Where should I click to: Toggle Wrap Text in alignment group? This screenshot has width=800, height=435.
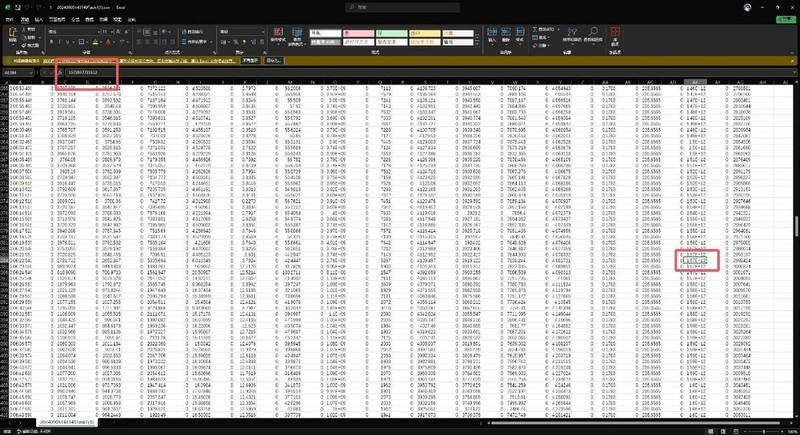pos(193,32)
